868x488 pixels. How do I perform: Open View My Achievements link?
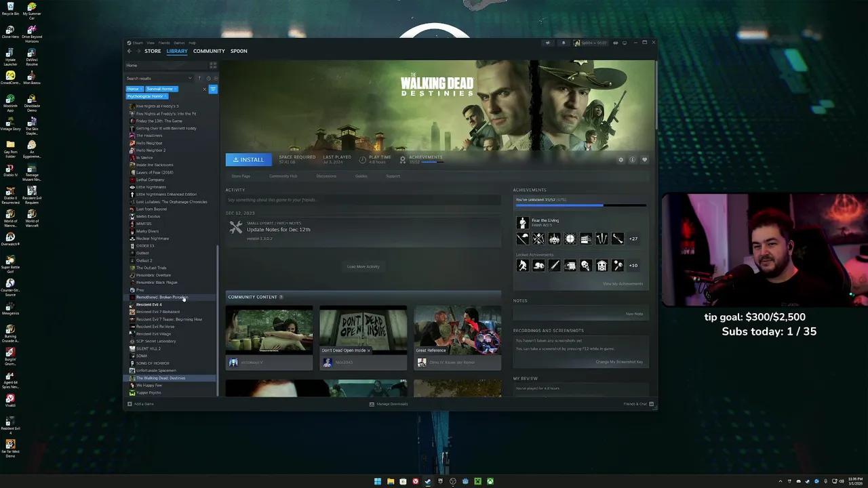[623, 283]
